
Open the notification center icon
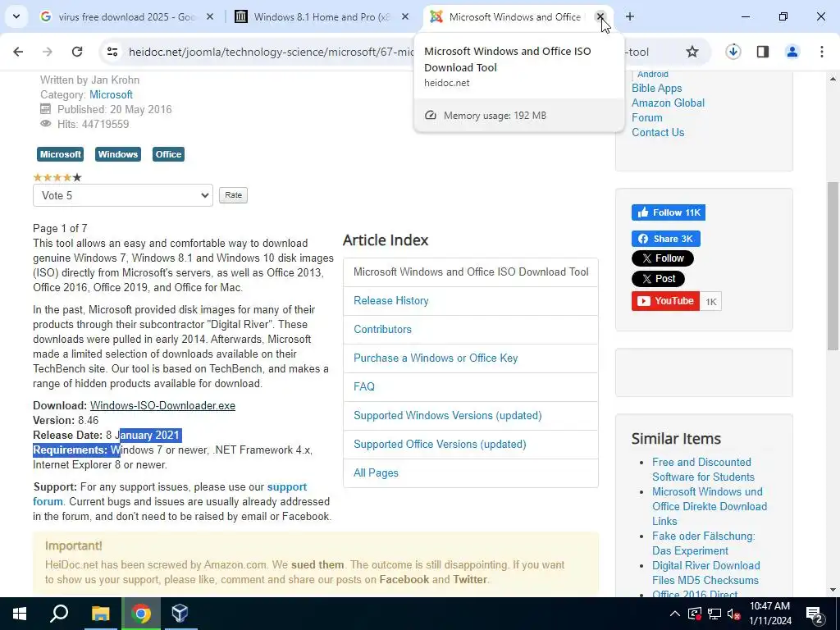tap(814, 614)
